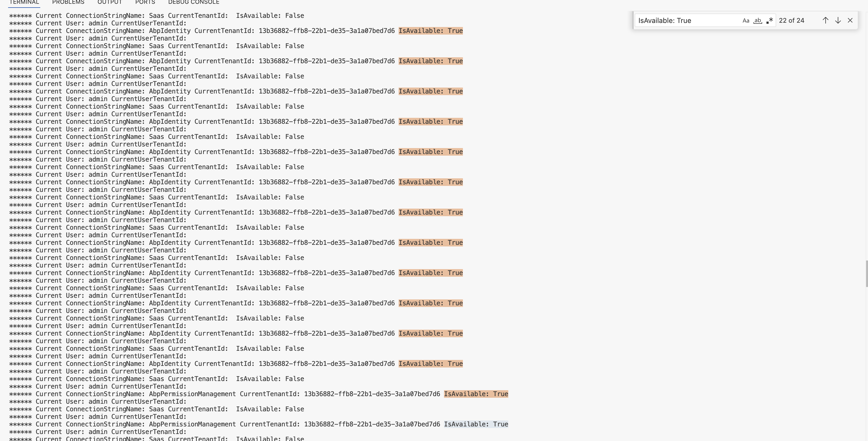Image resolution: width=868 pixels, height=441 pixels.
Task: Close the terminal find widget
Action: pyautogui.click(x=850, y=21)
